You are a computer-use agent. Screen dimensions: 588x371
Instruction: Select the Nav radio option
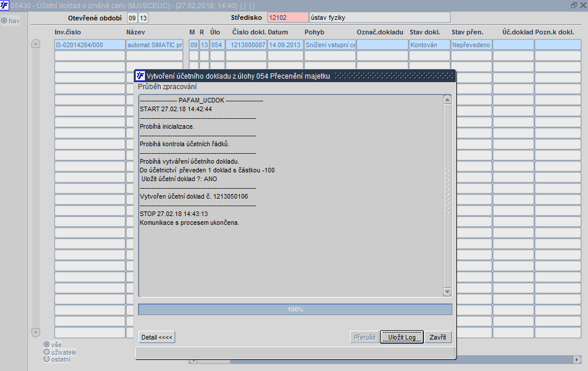[x=4, y=20]
